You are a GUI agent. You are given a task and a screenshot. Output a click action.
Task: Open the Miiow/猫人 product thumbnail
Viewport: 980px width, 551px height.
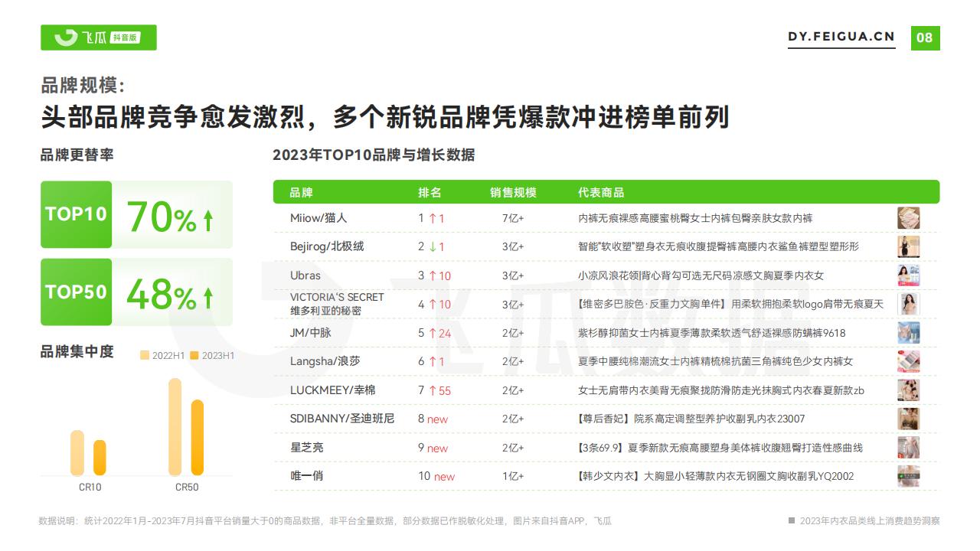(x=909, y=218)
